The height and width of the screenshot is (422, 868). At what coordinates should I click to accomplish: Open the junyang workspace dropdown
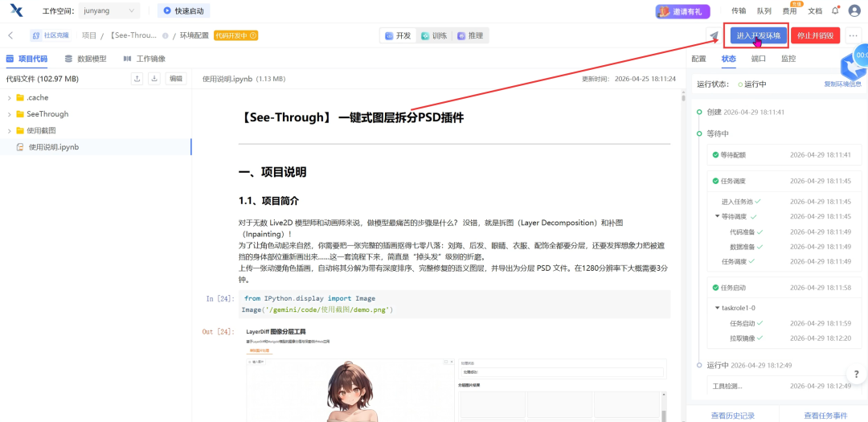click(x=109, y=10)
